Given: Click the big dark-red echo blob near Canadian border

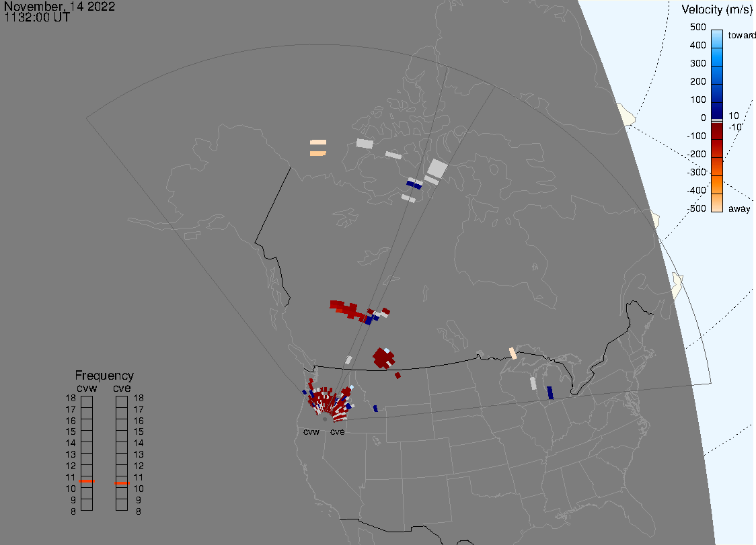Looking at the screenshot, I should 384,358.
